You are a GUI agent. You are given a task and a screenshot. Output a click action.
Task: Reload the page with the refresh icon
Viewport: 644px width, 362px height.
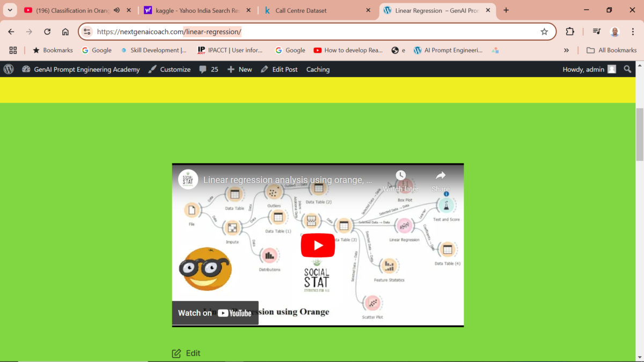click(x=47, y=32)
